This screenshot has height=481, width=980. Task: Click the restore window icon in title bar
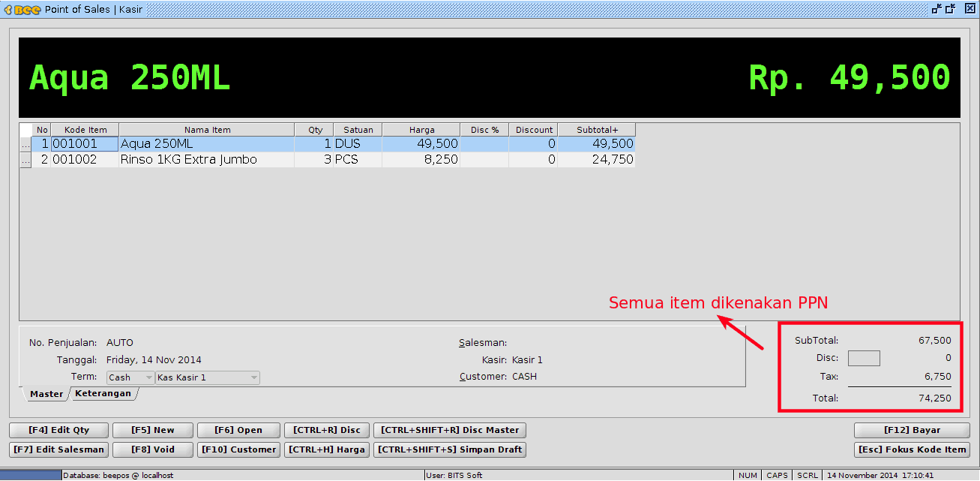point(950,9)
